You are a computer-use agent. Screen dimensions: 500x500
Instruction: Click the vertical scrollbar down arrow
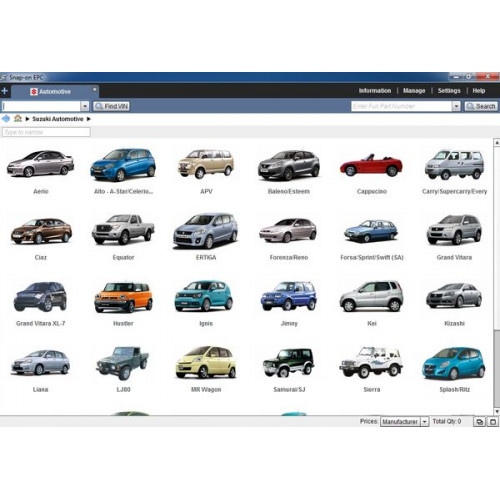coord(497,411)
